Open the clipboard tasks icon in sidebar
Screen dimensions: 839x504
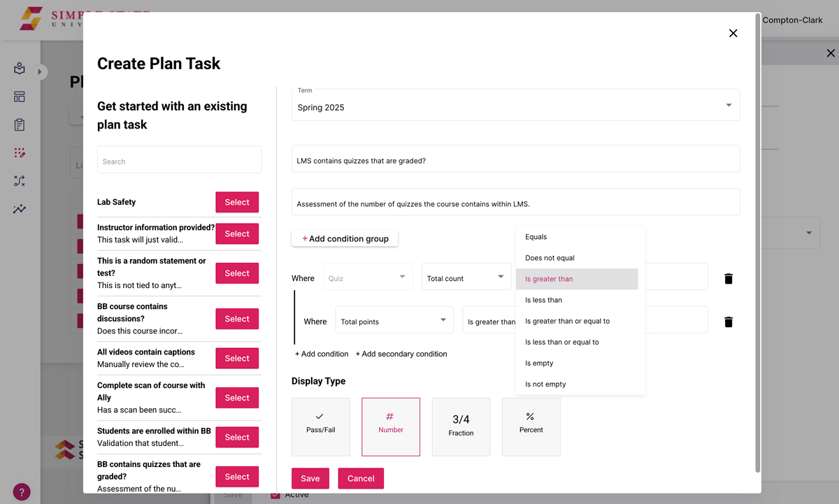[19, 124]
